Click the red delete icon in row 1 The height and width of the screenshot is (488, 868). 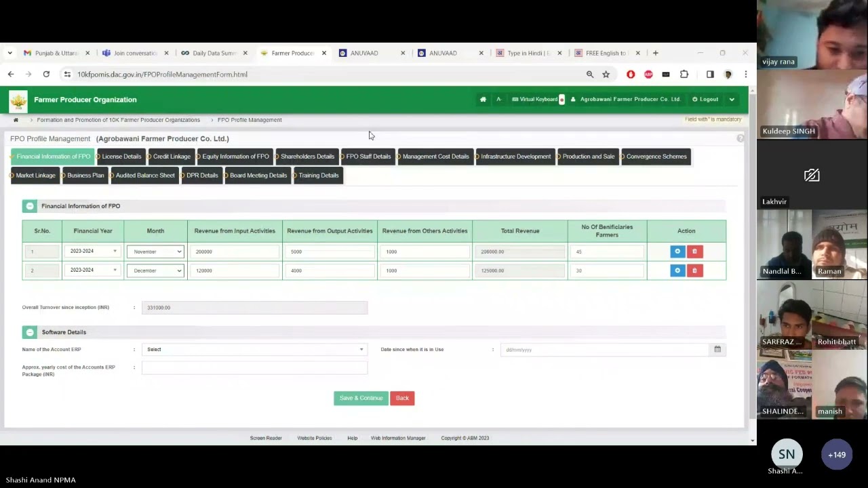pyautogui.click(x=694, y=251)
